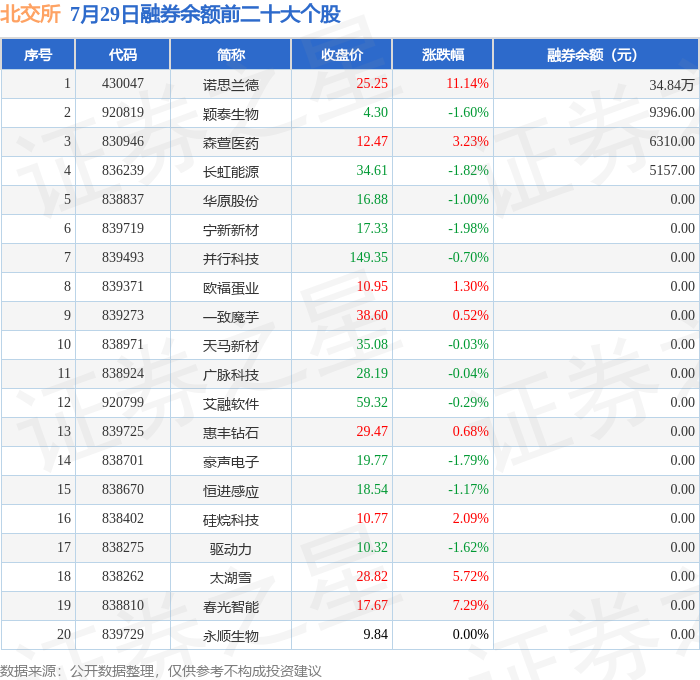Viewport: 700px width, 680px height.
Task: Click the 收盘价 column header
Action: [x=342, y=54]
